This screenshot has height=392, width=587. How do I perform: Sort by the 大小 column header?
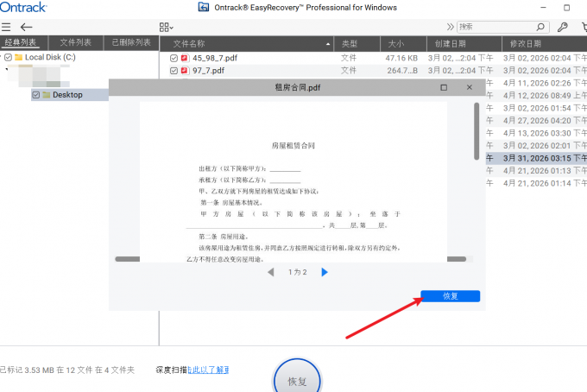403,44
